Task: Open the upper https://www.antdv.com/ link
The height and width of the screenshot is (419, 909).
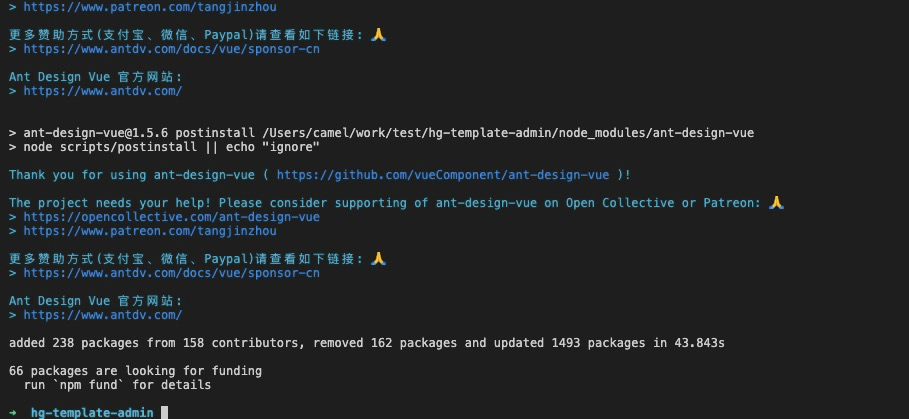Action: pos(103,91)
